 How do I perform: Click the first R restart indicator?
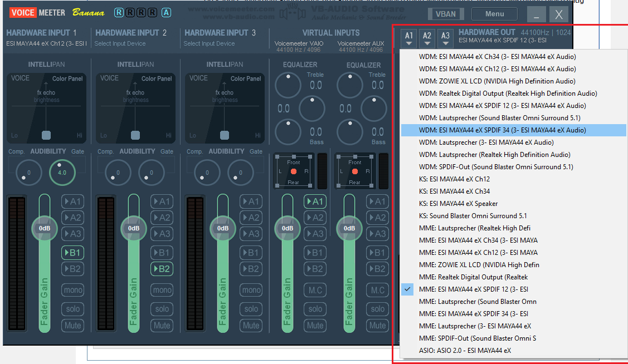coord(119,12)
